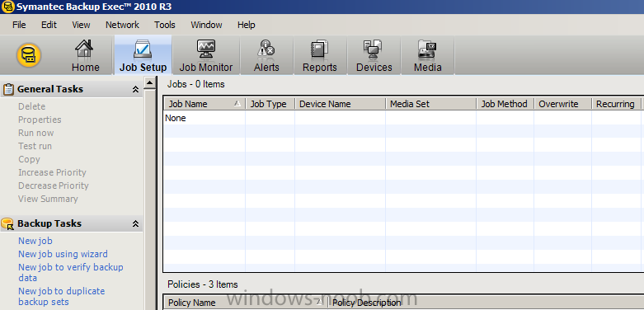644x310 pixels.
Task: Click the task pane scroll-up arrow
Action: click(150, 82)
